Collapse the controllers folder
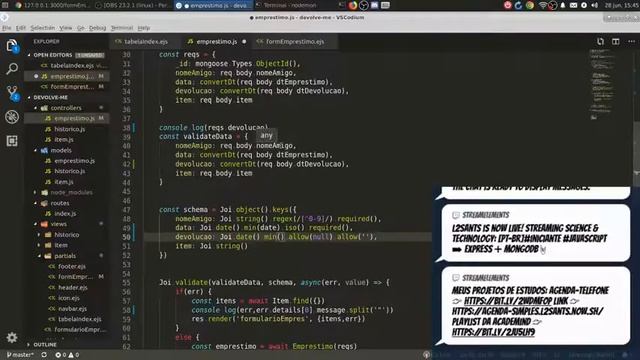The image size is (640, 360). [x=36, y=108]
